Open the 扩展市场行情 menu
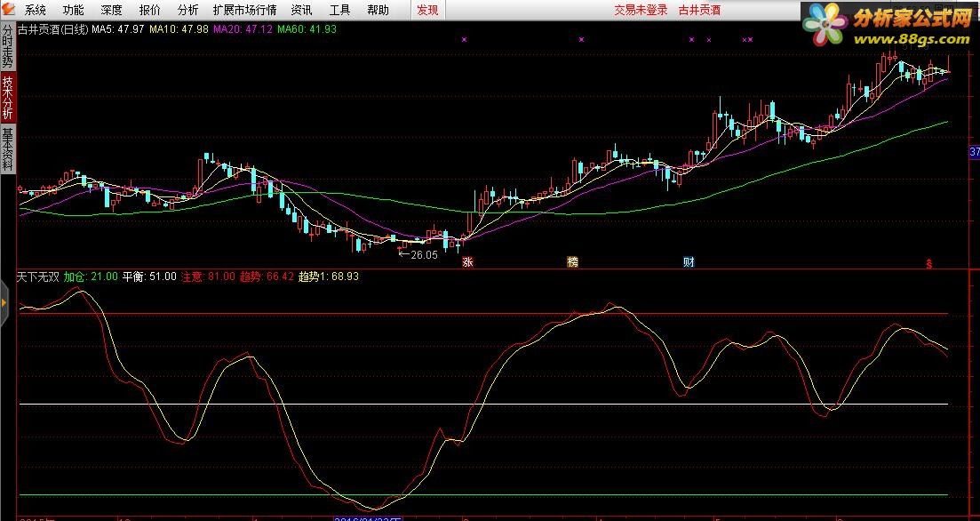Viewport: 980px width, 521px height. [x=244, y=10]
